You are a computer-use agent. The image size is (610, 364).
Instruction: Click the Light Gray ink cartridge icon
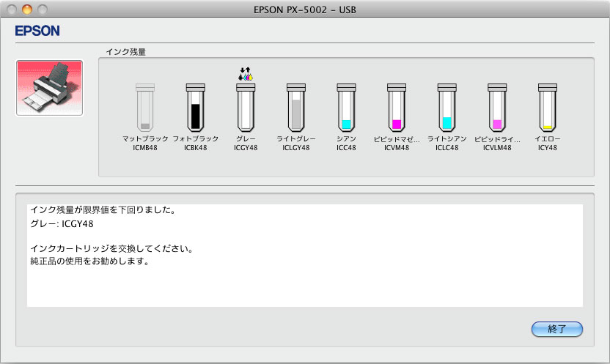coord(296,108)
